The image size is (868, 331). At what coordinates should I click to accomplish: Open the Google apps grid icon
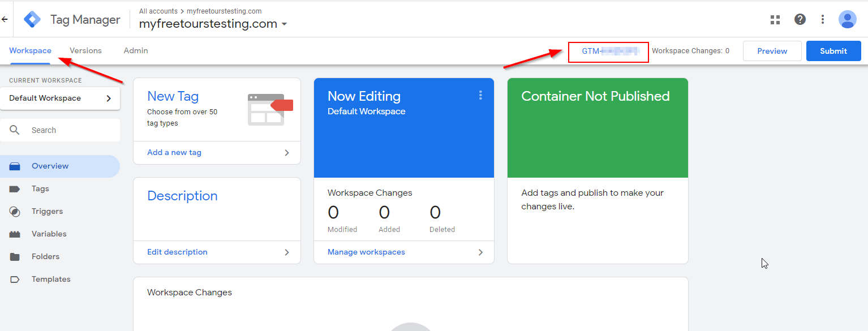pos(775,20)
